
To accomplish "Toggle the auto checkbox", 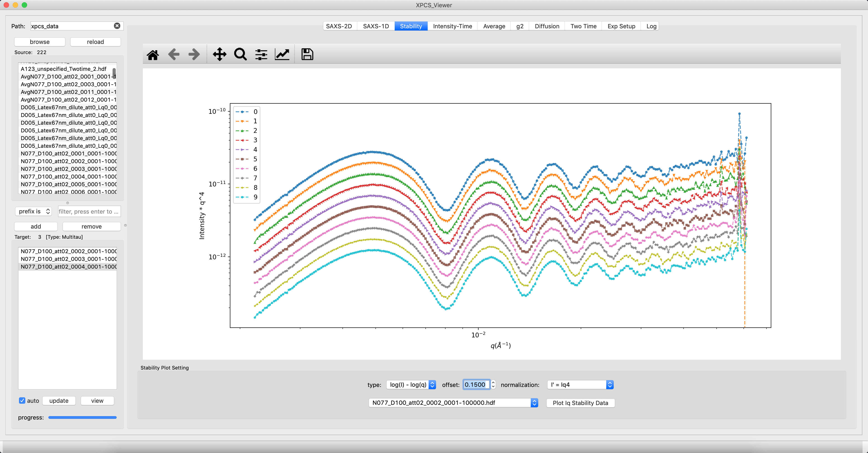I will [22, 401].
